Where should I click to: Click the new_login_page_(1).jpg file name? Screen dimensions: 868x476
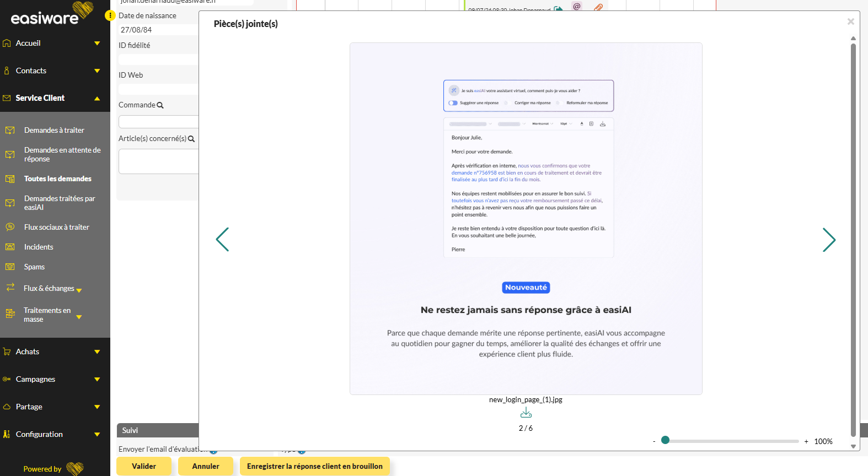click(526, 399)
